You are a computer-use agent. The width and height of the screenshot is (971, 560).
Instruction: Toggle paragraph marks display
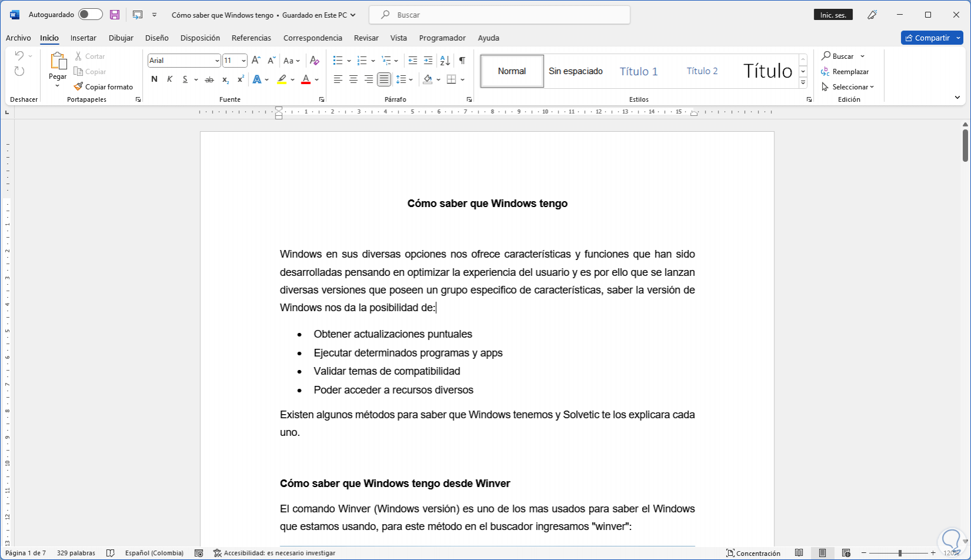(462, 61)
